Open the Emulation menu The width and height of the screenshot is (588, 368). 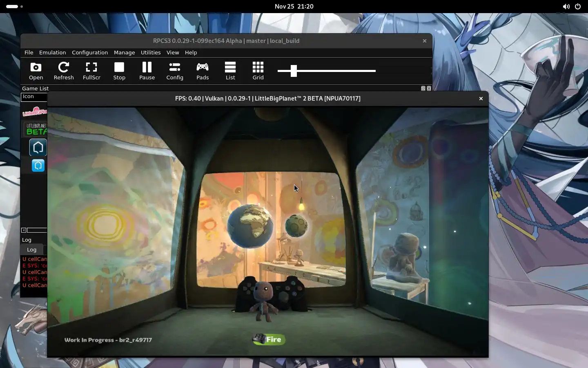click(x=52, y=52)
